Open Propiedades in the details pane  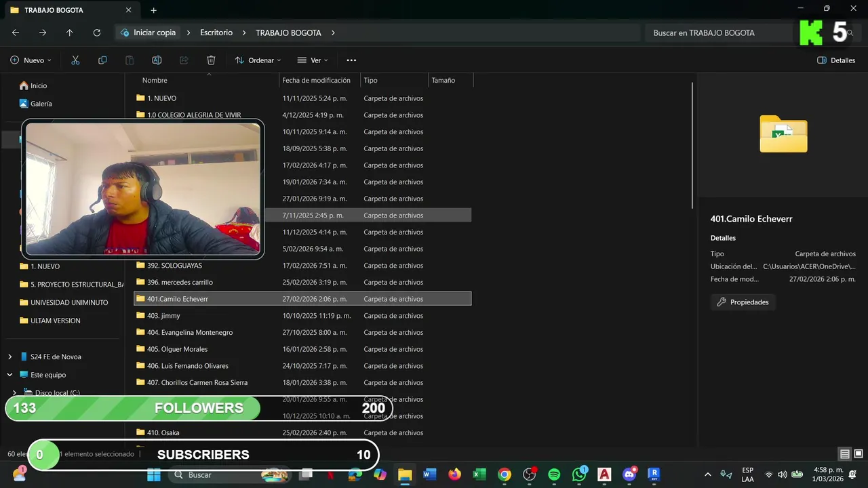point(743,302)
